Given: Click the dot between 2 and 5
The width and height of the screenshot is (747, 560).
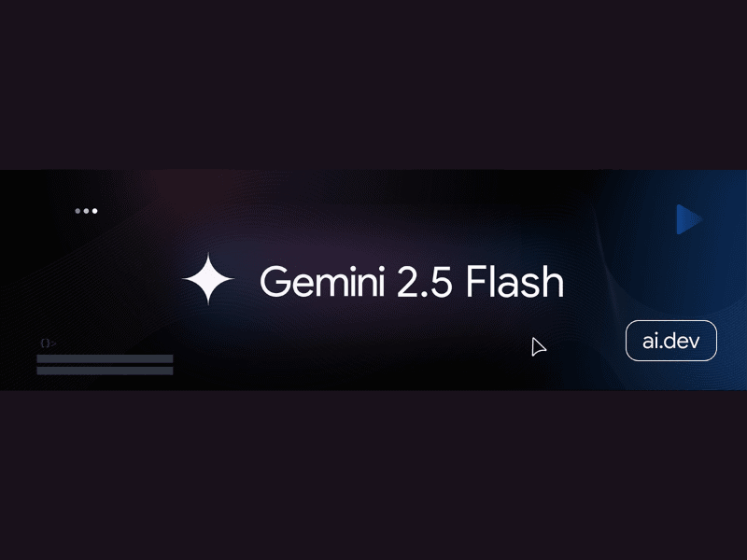Looking at the screenshot, I should tap(425, 295).
